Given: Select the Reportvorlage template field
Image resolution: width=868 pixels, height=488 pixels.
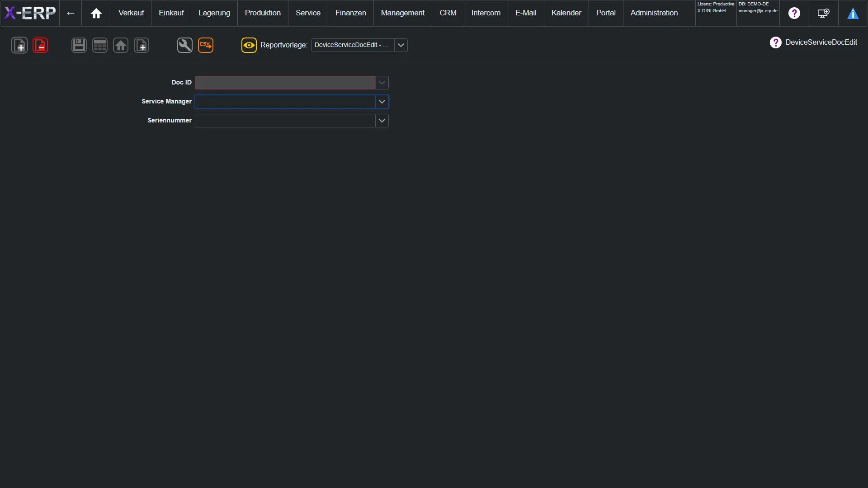Looking at the screenshot, I should [353, 45].
